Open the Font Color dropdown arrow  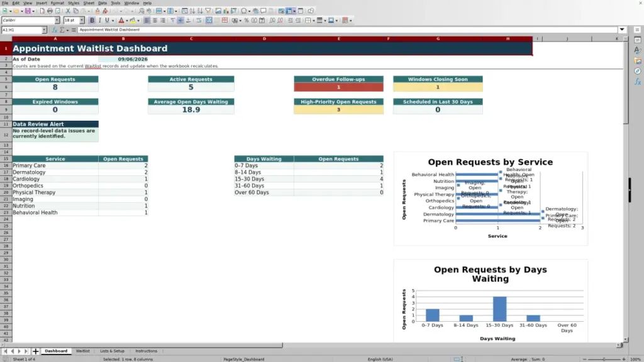click(x=127, y=21)
